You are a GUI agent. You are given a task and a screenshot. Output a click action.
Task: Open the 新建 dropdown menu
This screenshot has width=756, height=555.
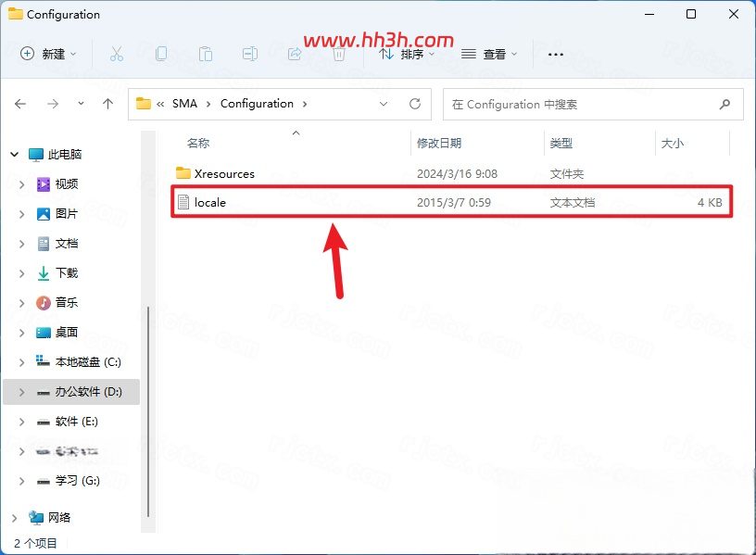click(x=48, y=54)
